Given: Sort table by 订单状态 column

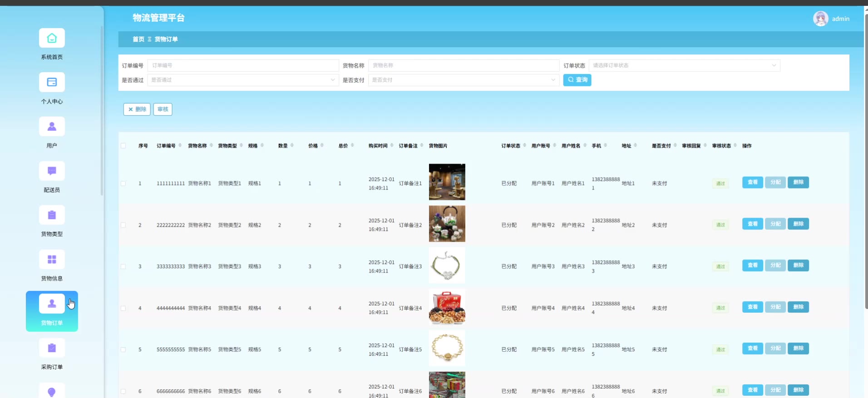Looking at the screenshot, I should pyautogui.click(x=525, y=145).
